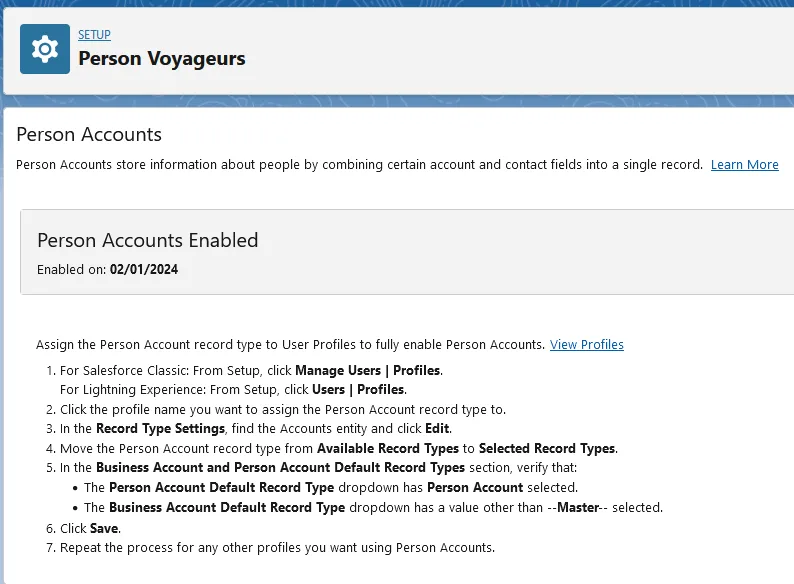Click the bold text Users | Profiles
Image resolution: width=794 pixels, height=584 pixels.
(x=359, y=390)
